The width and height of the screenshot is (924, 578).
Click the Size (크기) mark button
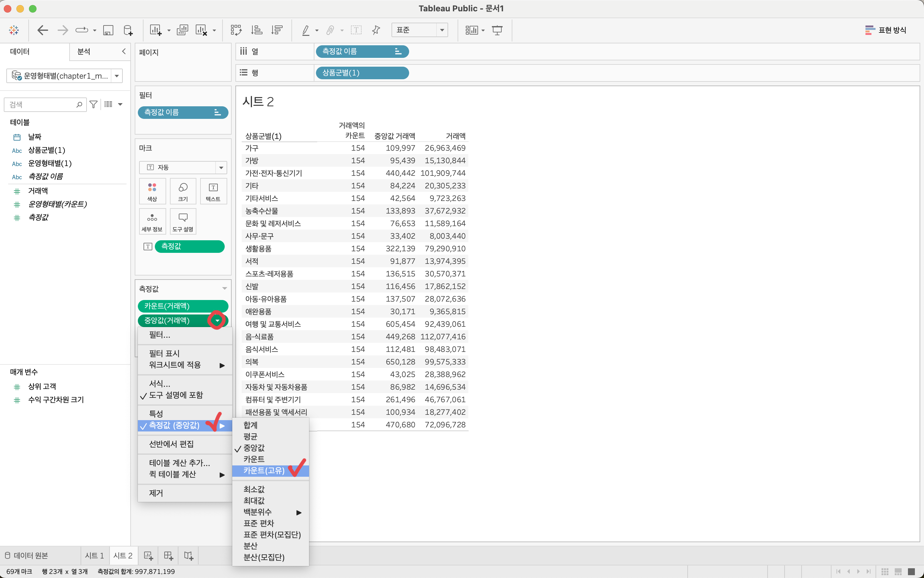183,191
